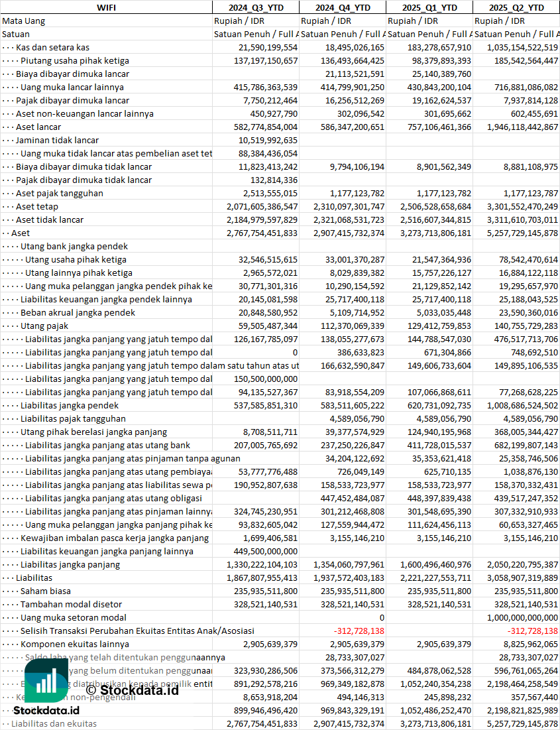Click the Liabilitas dan ekuitas label
This screenshot has height=730, width=560.
[x=54, y=724]
